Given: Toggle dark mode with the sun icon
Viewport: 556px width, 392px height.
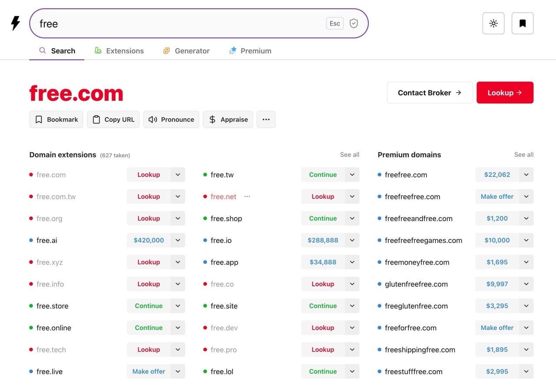Looking at the screenshot, I should [493, 23].
